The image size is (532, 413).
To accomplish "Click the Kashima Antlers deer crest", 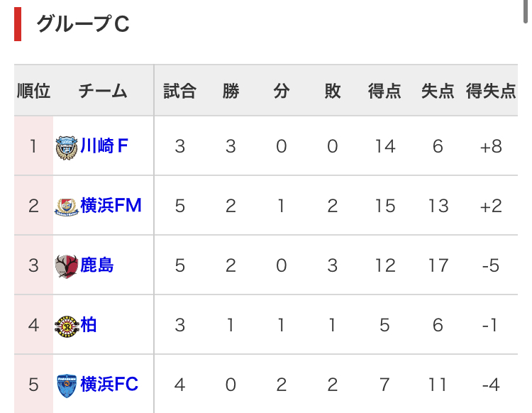I will point(67,266).
